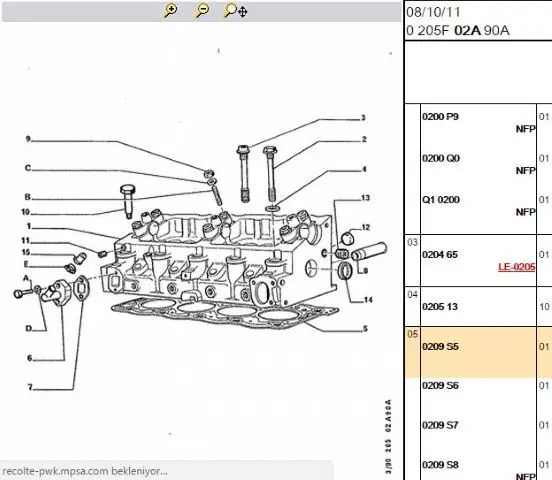The width and height of the screenshot is (552, 480).
Task: Click callout number 3 for head bolt
Action: point(363,118)
